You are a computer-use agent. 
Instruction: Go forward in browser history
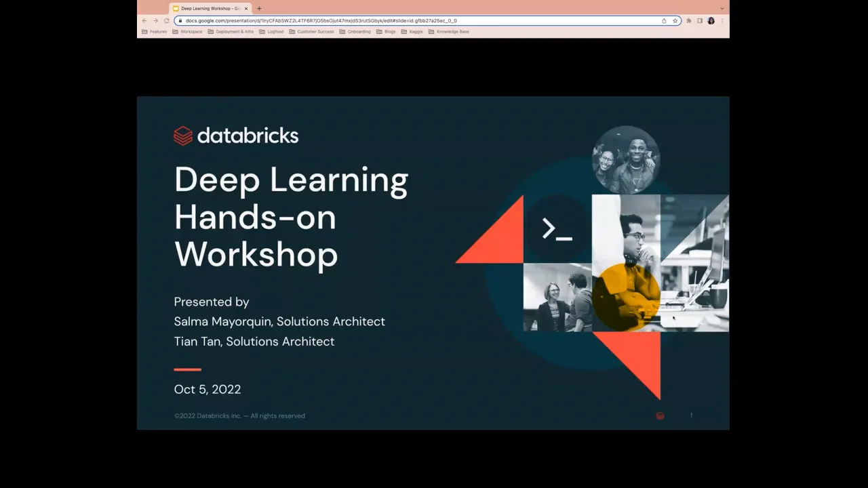[155, 20]
